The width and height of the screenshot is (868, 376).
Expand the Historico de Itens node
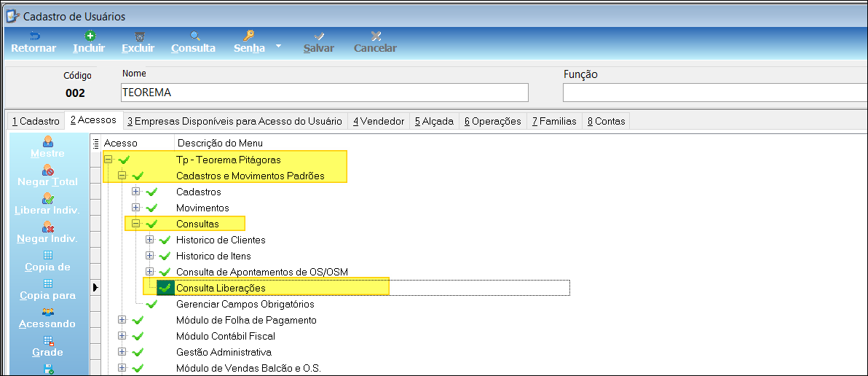coord(149,256)
